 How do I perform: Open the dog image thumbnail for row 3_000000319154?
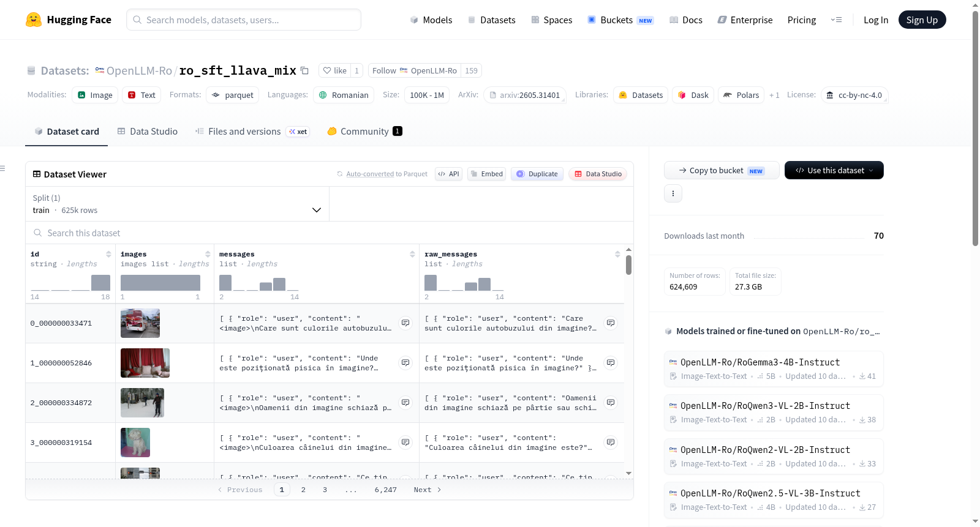click(x=135, y=443)
